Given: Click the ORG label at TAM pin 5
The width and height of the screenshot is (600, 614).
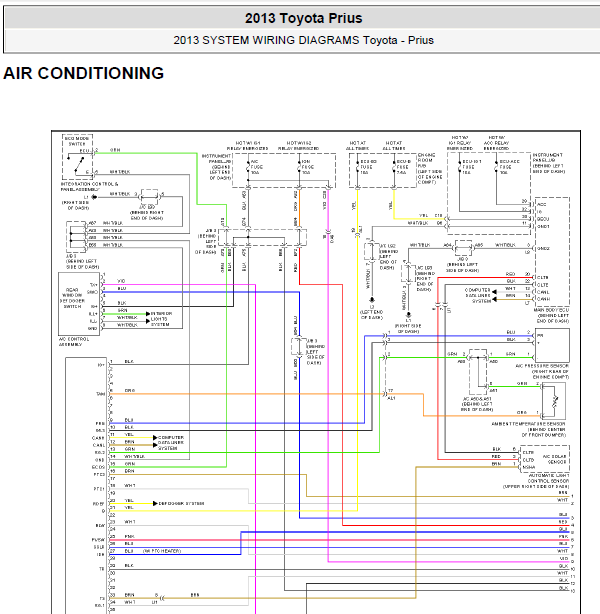Looking at the screenshot, I should tap(130, 390).
